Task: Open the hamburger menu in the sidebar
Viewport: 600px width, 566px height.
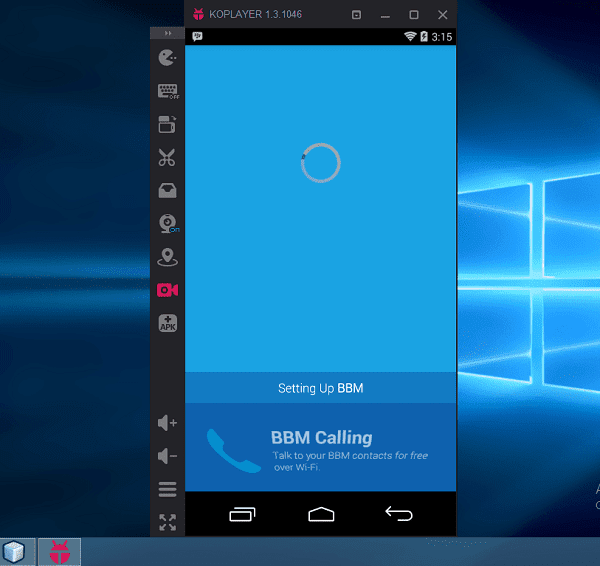Action: [x=167, y=489]
